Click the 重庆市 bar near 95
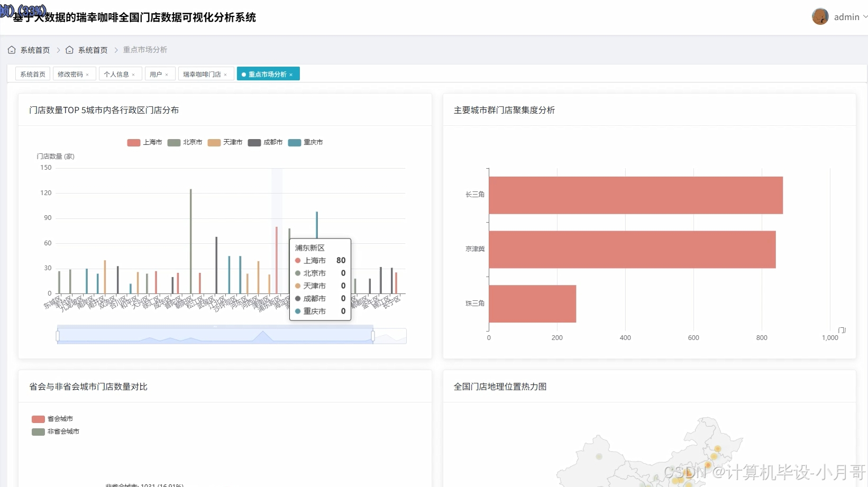This screenshot has height=487, width=868. pyautogui.click(x=317, y=225)
